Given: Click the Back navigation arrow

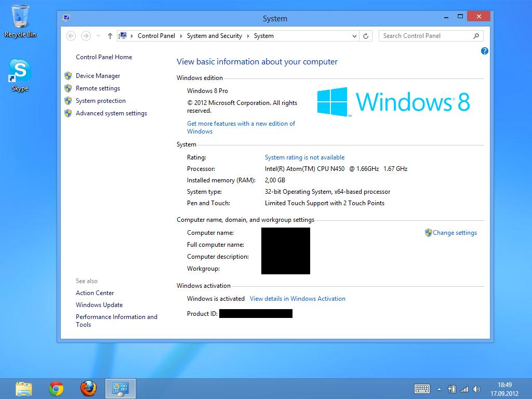Looking at the screenshot, I should [71, 36].
